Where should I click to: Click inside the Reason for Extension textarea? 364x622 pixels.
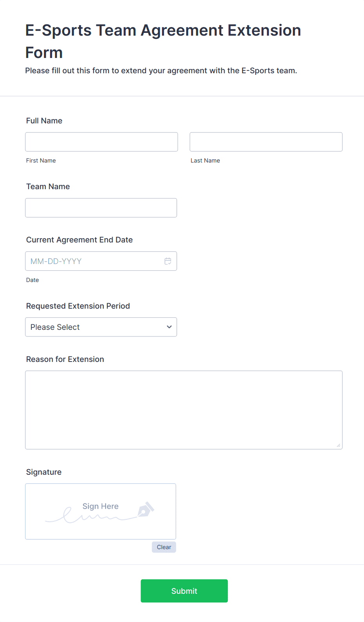click(x=184, y=410)
